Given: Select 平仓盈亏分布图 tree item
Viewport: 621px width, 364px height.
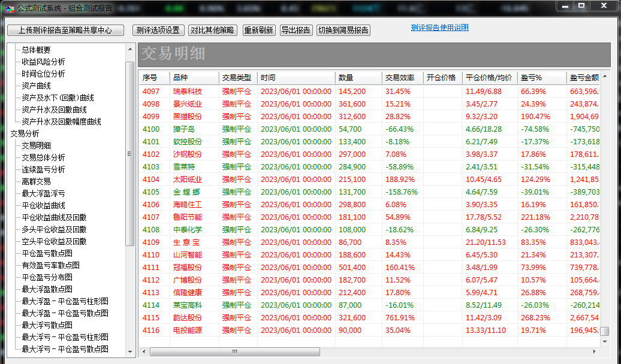Looking at the screenshot, I should (47, 277).
